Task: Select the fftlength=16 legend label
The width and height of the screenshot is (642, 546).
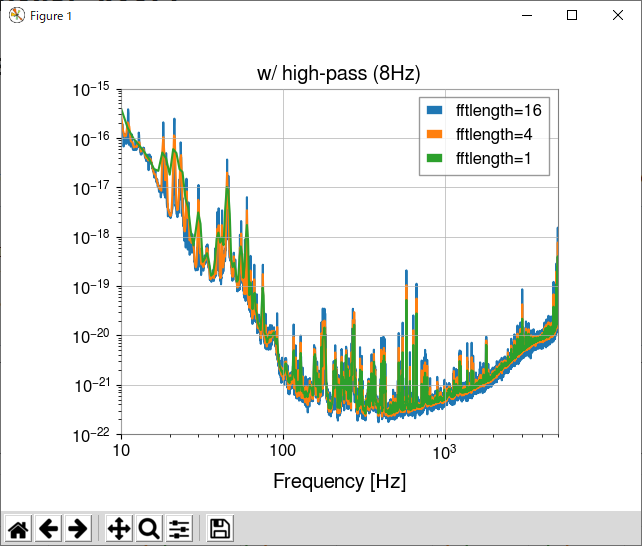Action: tap(498, 109)
